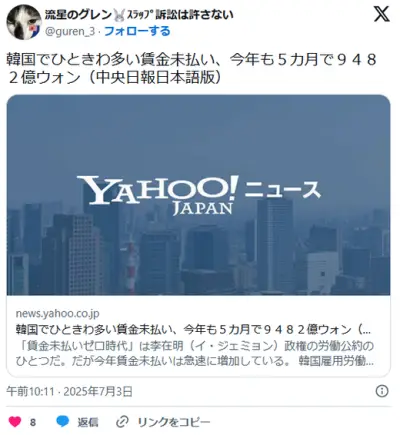Click the reply speech bubble icon

click(x=63, y=422)
